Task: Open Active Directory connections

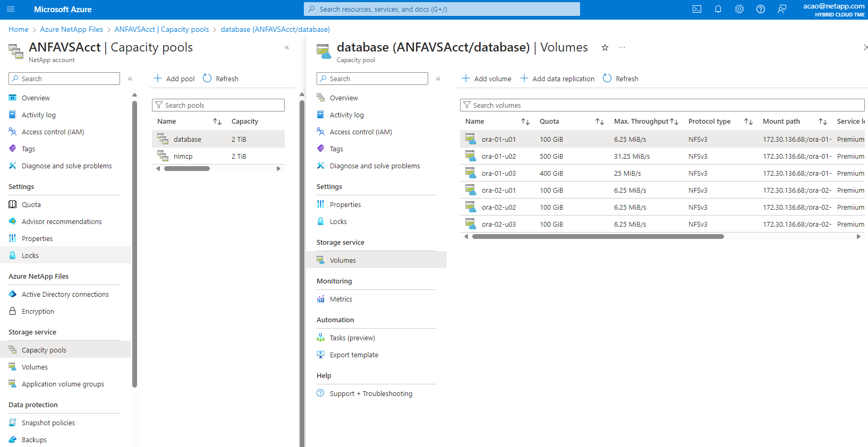Action: (65, 294)
